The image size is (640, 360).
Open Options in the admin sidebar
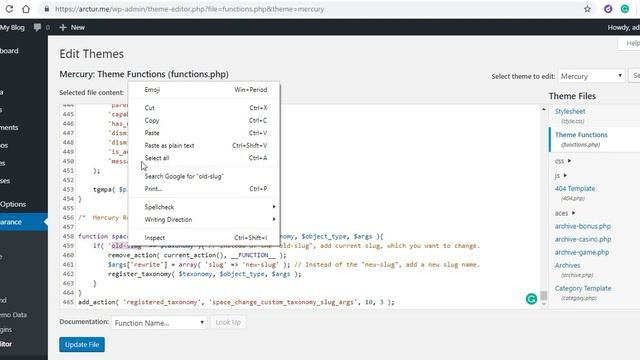(13, 204)
